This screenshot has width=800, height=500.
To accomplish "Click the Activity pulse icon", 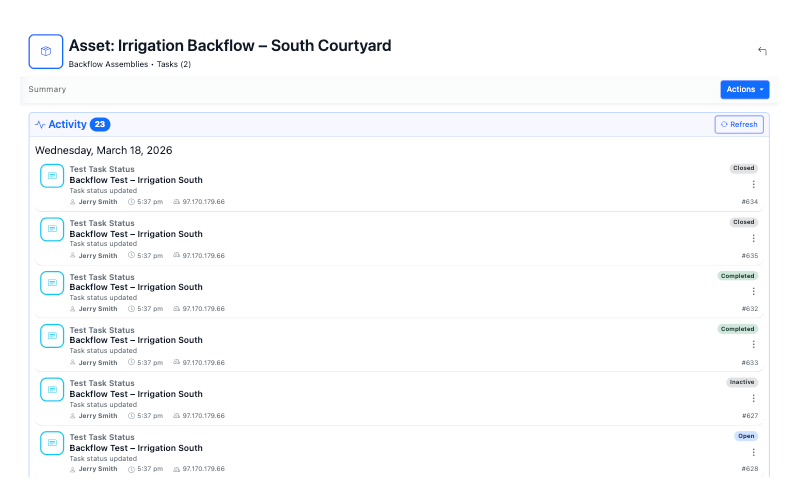I will click(x=40, y=125).
